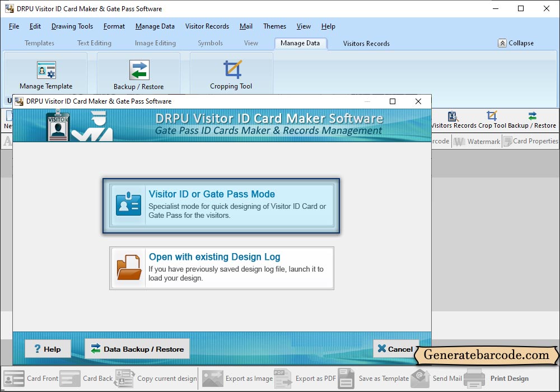Screen dimensions: 560x392
Task: Click Export as Image icon
Action: click(x=212, y=379)
